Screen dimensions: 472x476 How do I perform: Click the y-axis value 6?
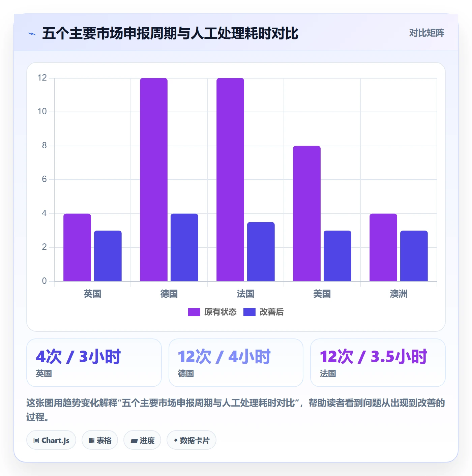(x=44, y=179)
